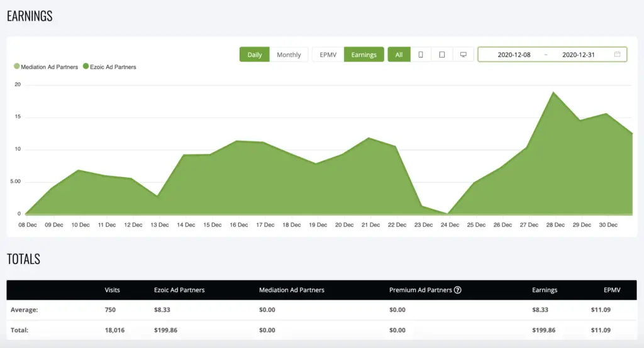Click the Ezoic Ad Partners legend text

113,67
